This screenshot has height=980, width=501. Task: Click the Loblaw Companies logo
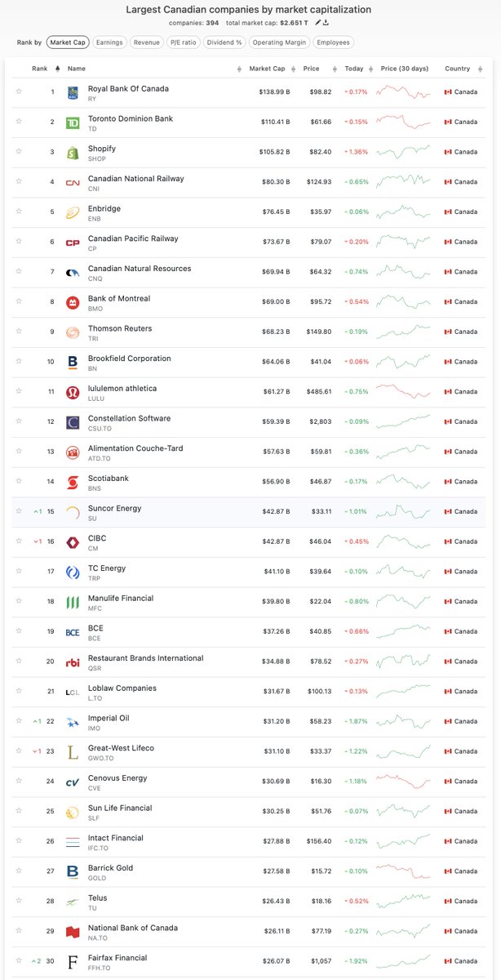(72, 692)
